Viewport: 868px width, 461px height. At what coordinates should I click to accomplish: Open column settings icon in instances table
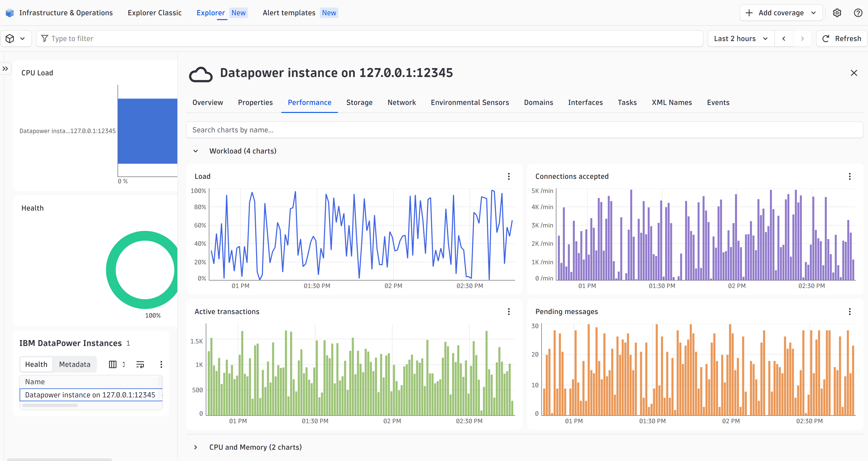tap(113, 364)
